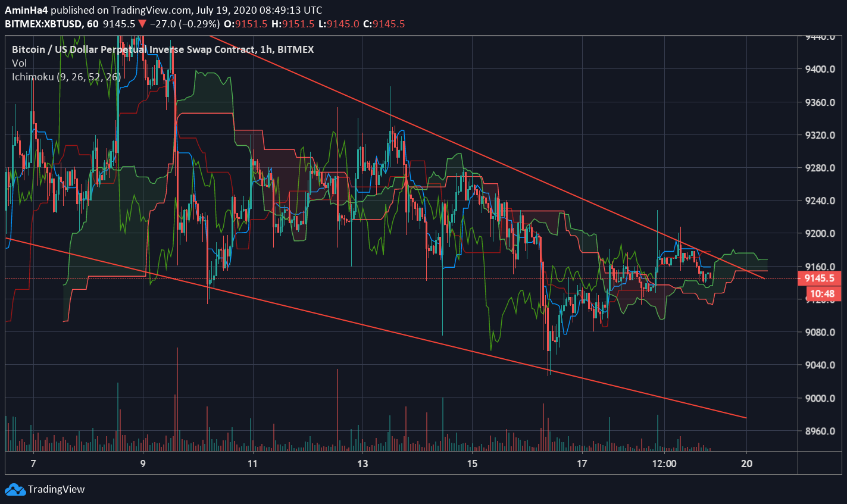Click the 9000.0 price axis label
This screenshot has width=847, height=504.
pos(819,398)
